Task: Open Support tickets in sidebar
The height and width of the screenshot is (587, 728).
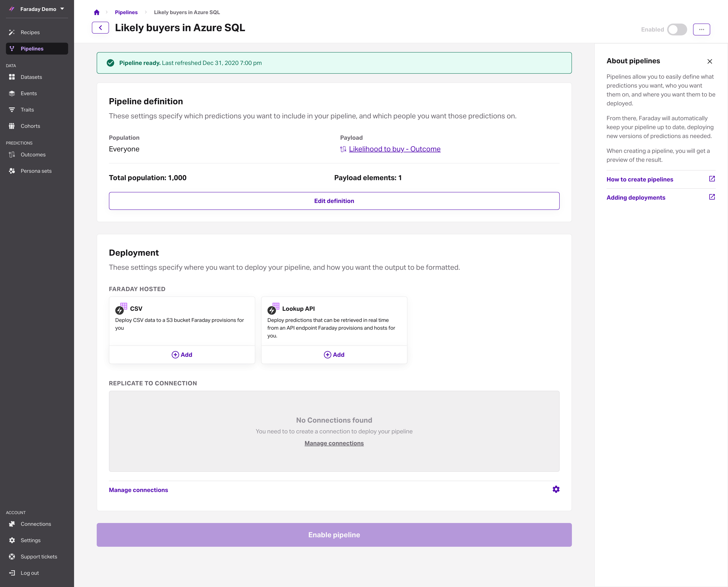Action: coord(37,557)
